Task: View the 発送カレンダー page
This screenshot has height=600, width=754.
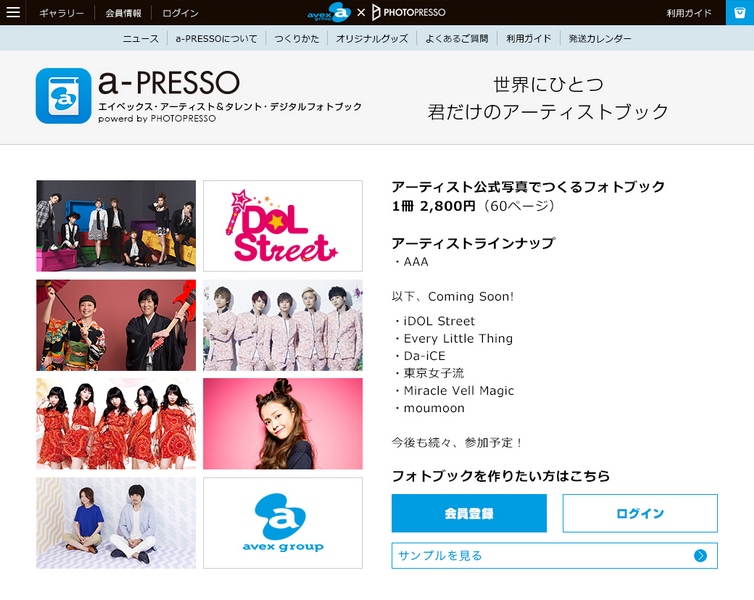Action: (x=600, y=38)
